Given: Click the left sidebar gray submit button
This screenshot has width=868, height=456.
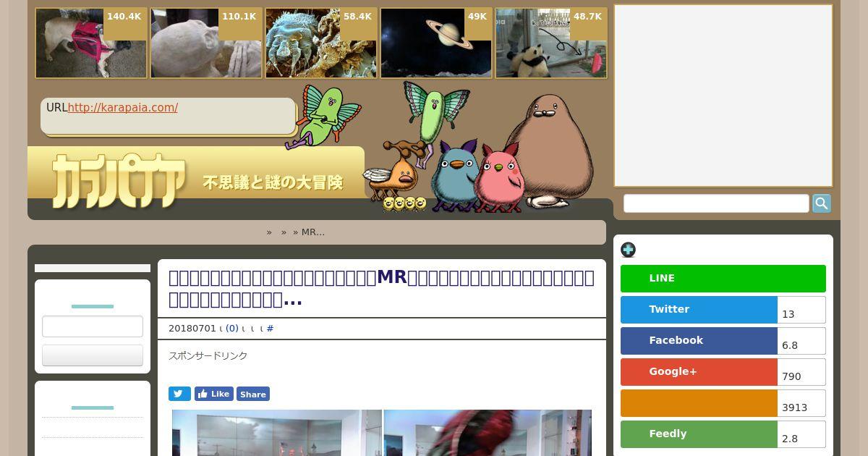Looking at the screenshot, I should tap(93, 355).
